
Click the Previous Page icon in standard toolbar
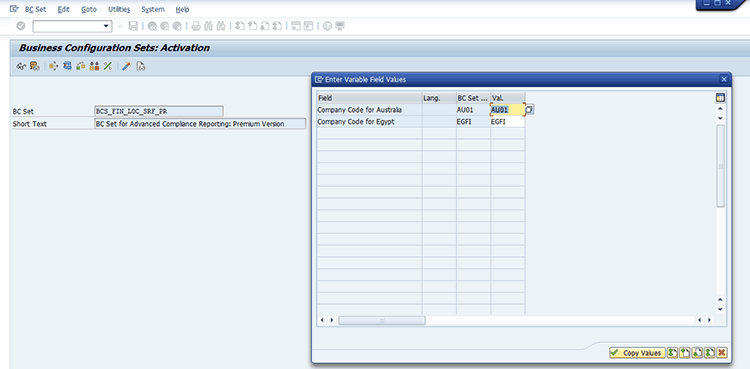click(x=252, y=26)
